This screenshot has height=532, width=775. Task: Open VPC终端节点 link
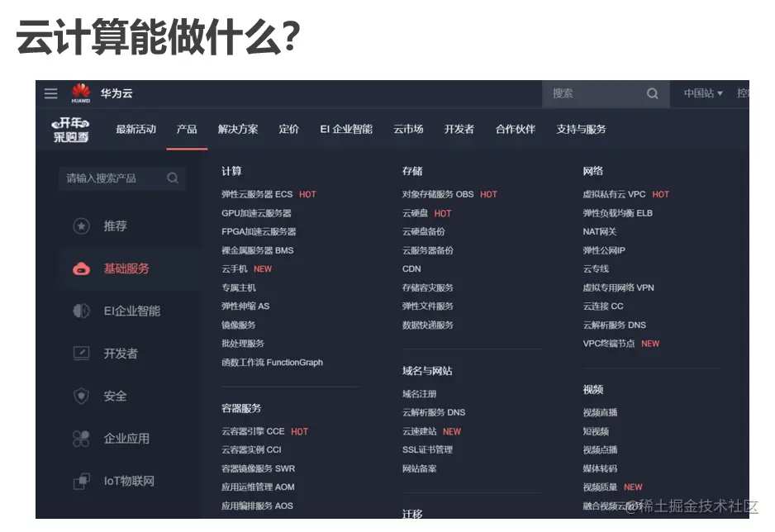tap(609, 344)
